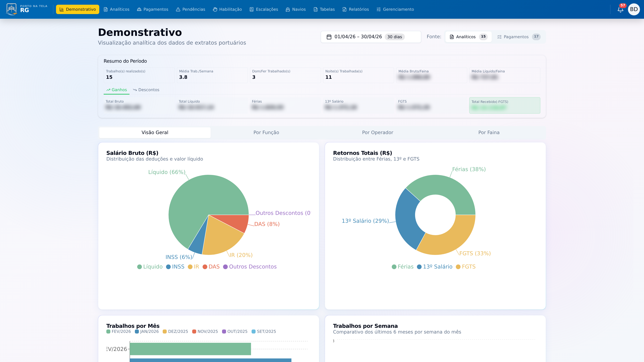Switch to the Descontos tab
The height and width of the screenshot is (362, 644).
click(146, 90)
